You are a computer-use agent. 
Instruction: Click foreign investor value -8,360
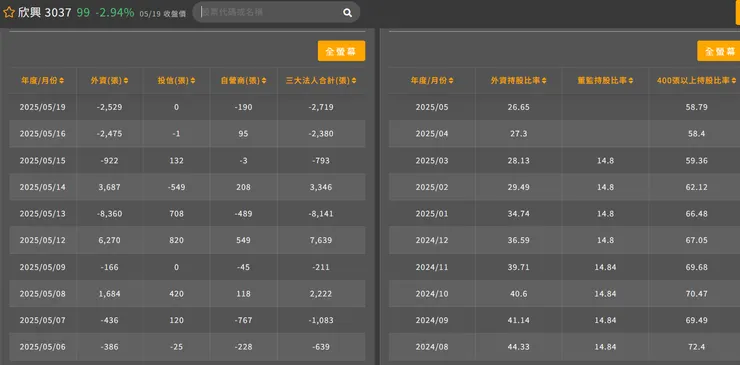[109, 214]
